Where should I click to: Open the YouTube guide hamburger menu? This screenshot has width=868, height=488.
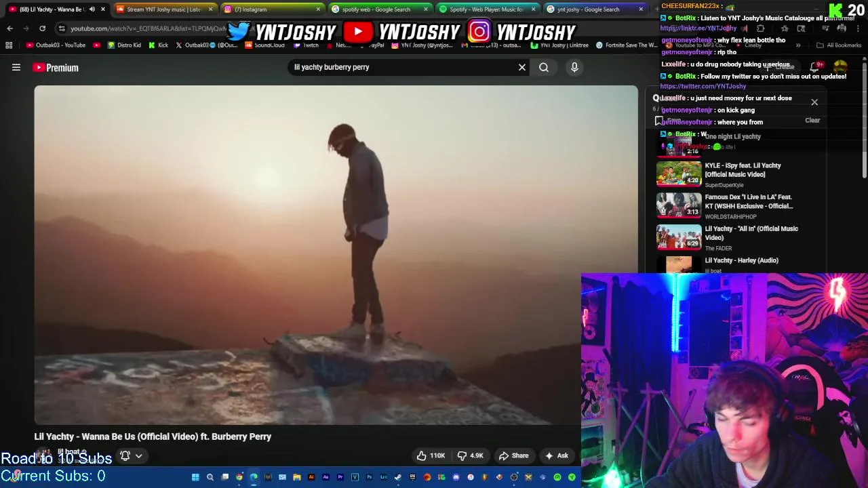(x=16, y=68)
